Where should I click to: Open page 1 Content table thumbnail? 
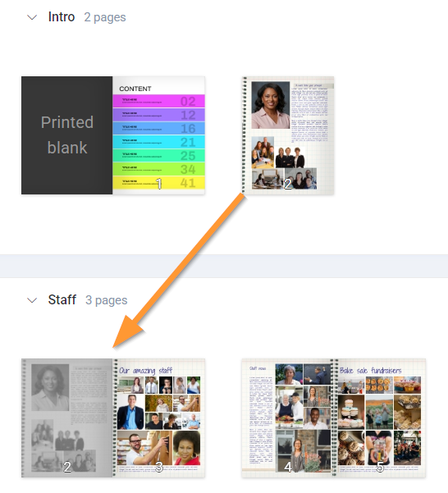pyautogui.click(x=158, y=135)
